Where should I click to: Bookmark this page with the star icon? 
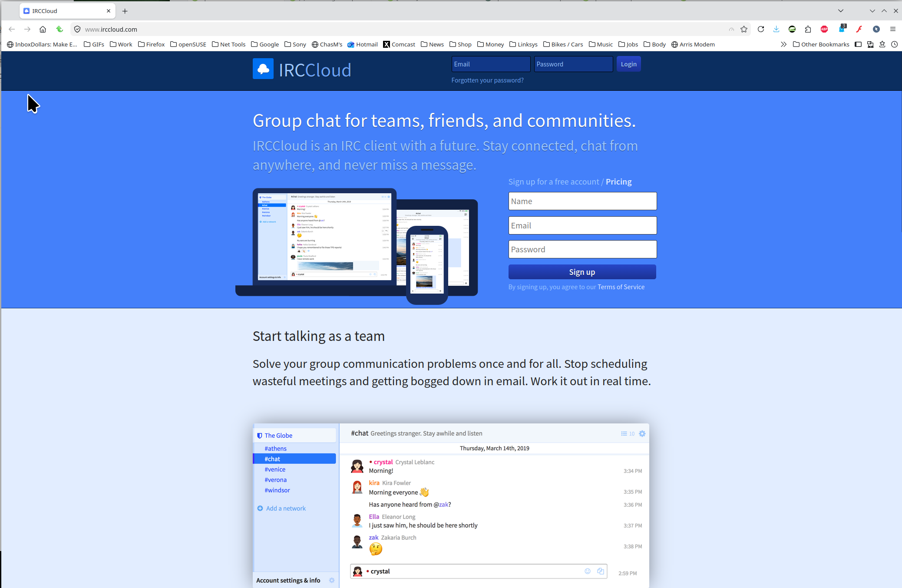coord(744,29)
